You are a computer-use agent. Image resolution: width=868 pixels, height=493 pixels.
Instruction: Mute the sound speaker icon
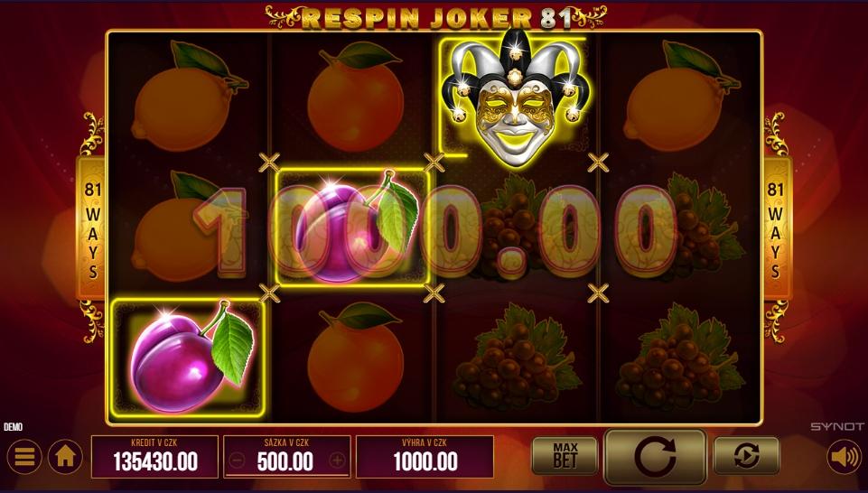point(845,457)
